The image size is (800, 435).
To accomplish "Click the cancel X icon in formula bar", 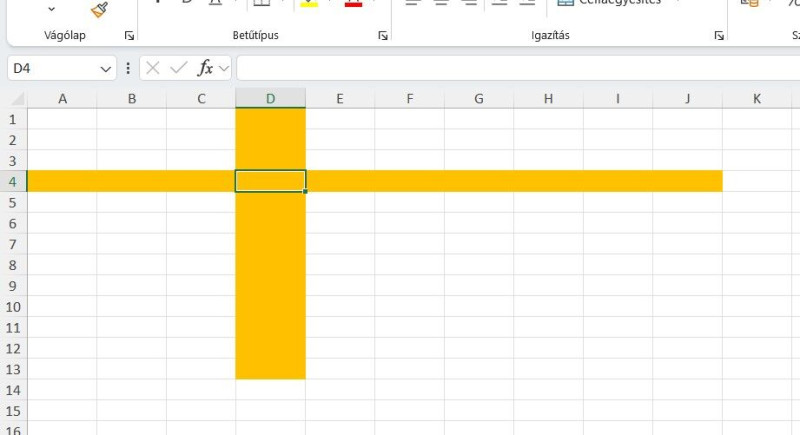I will (153, 68).
